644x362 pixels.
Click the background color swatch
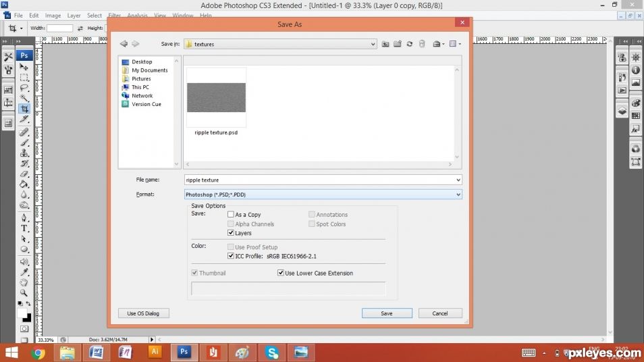28,319
